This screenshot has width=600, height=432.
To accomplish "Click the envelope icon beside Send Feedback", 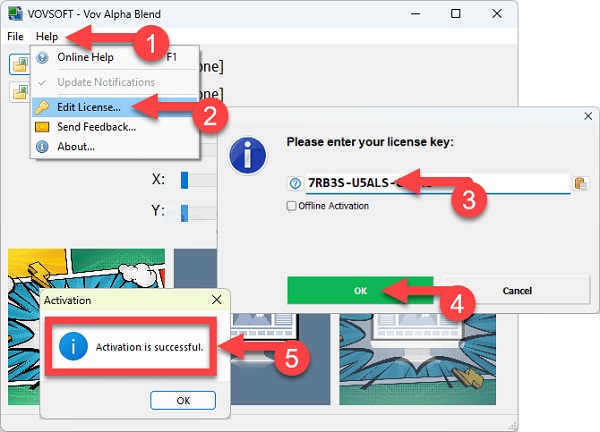I will (42, 127).
